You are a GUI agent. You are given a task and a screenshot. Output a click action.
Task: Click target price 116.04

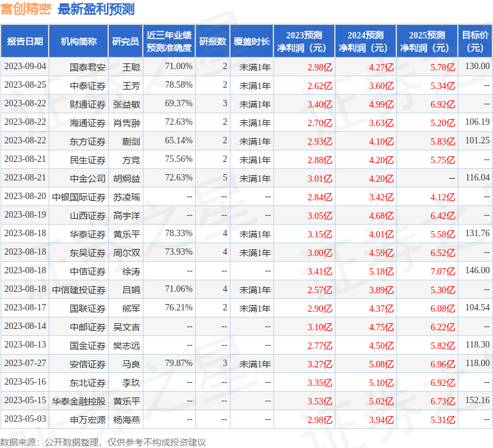click(477, 178)
